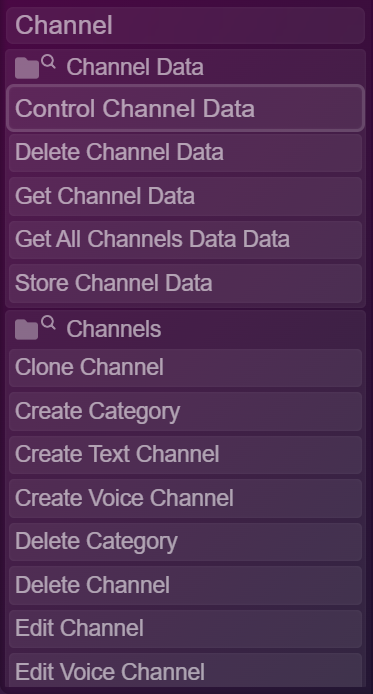Choose Get All Channels Data Data

coord(185,240)
